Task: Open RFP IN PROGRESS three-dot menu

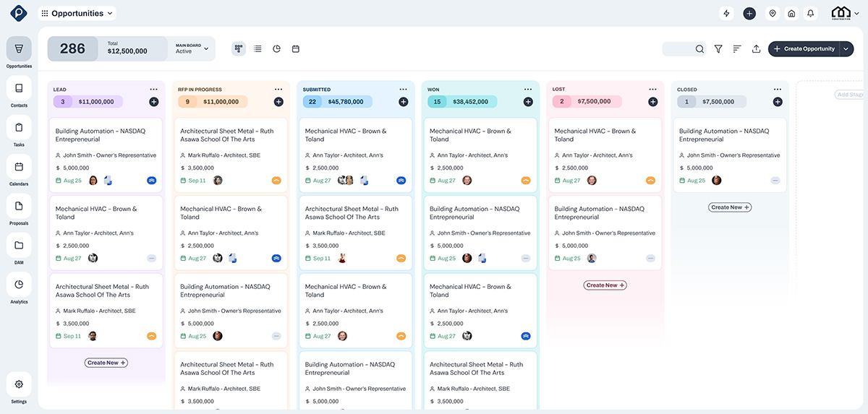Action: (278, 90)
